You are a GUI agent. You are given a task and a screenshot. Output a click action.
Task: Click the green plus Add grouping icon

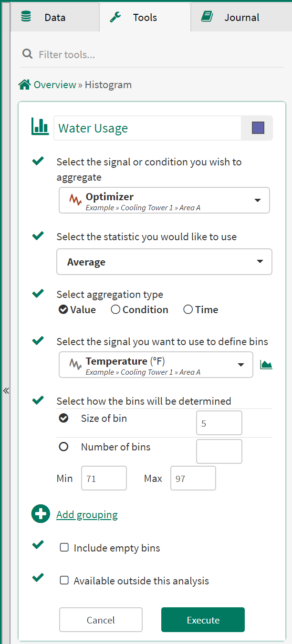[x=41, y=514]
